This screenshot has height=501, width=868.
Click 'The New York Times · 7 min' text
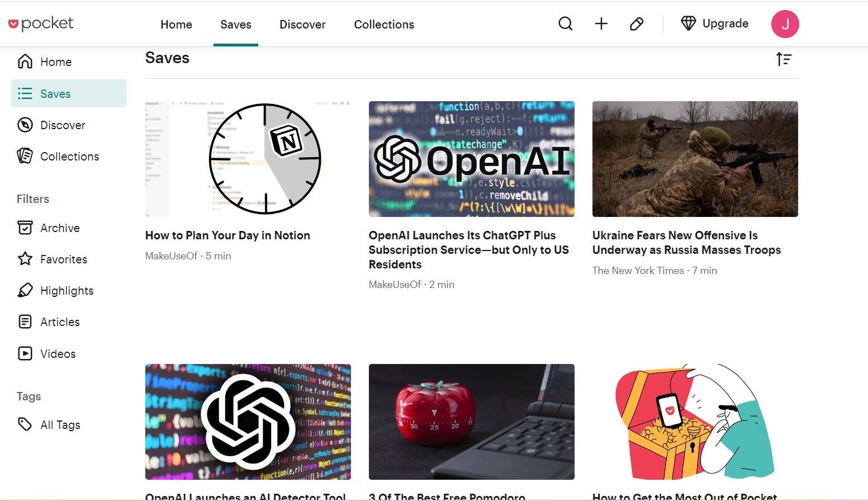tap(654, 270)
